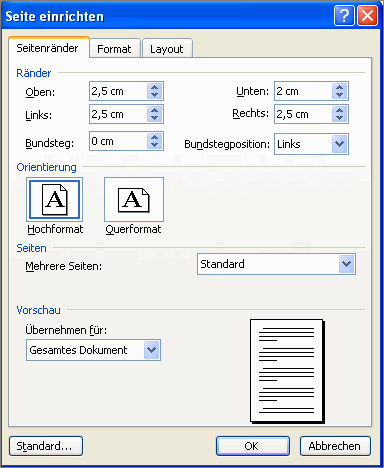384x468 pixels.
Task: Close the Seite einrichten dialog
Action: (x=367, y=15)
